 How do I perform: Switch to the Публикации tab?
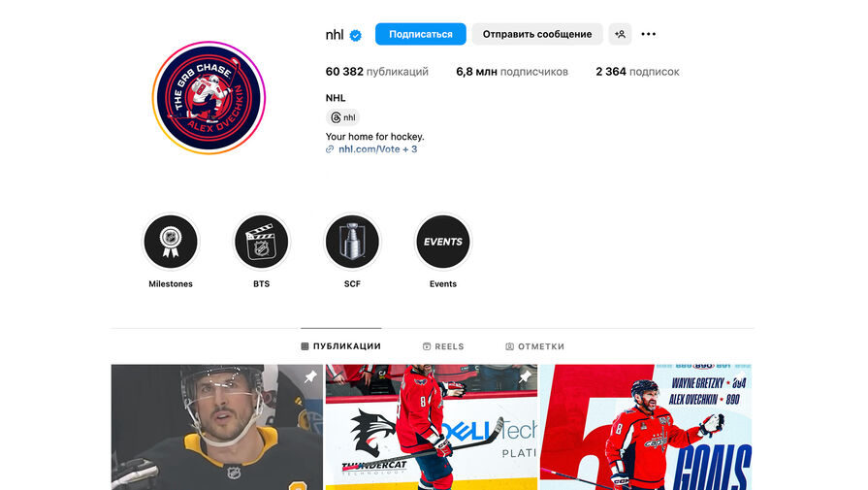[341, 346]
